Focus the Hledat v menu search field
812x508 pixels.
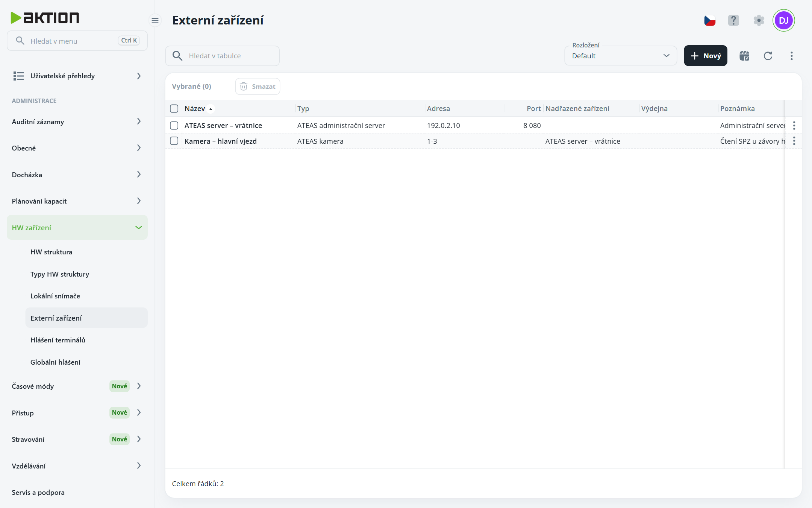click(x=77, y=41)
